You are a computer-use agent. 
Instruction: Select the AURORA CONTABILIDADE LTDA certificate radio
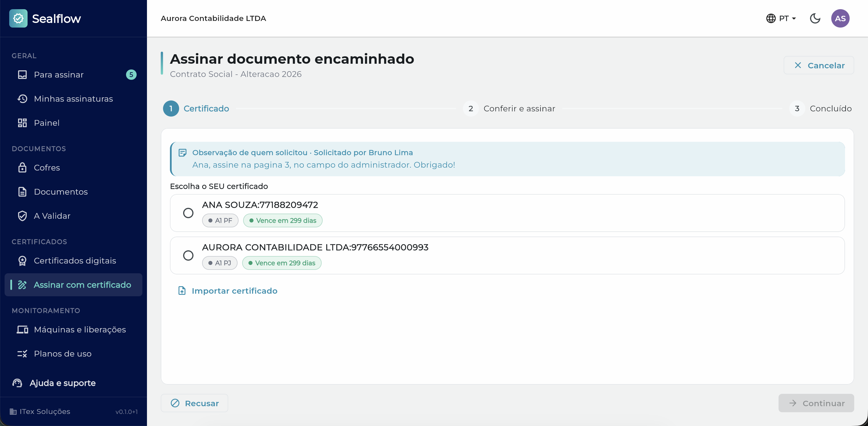pyautogui.click(x=188, y=255)
